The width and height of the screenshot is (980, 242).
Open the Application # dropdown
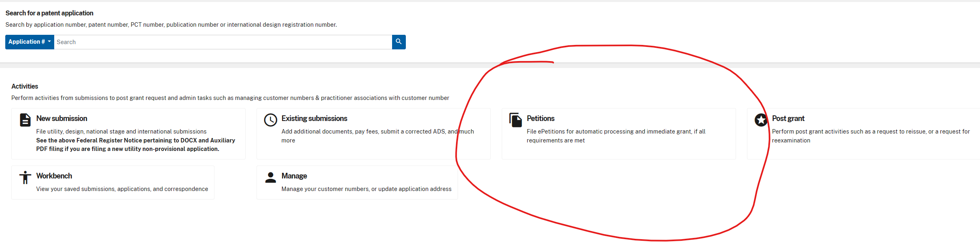click(30, 42)
